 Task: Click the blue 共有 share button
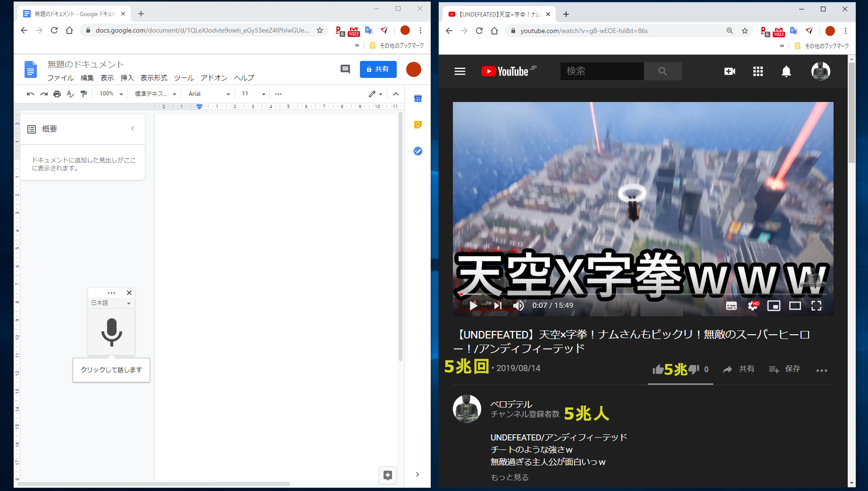click(378, 69)
